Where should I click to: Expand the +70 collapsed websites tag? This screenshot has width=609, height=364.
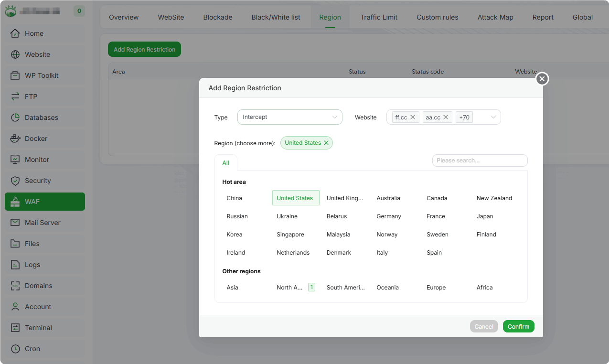464,117
